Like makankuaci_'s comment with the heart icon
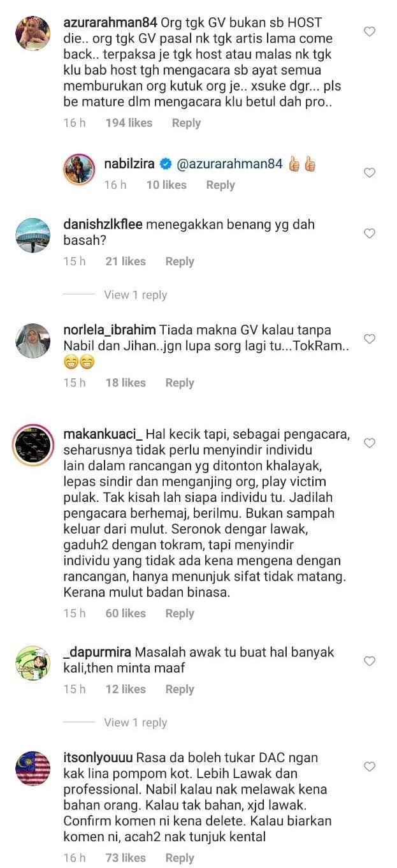This screenshot has width=397, height=868. coord(369,443)
